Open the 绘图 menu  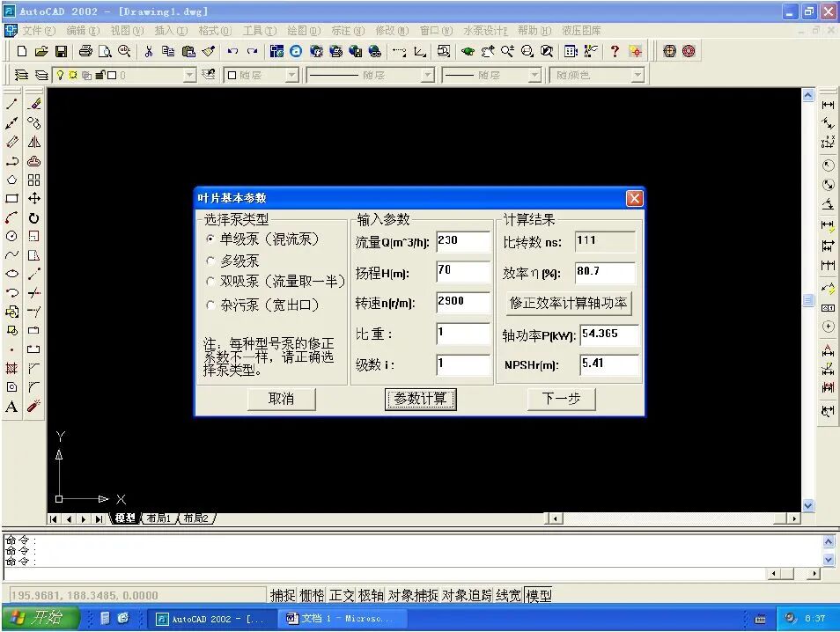coord(304,31)
